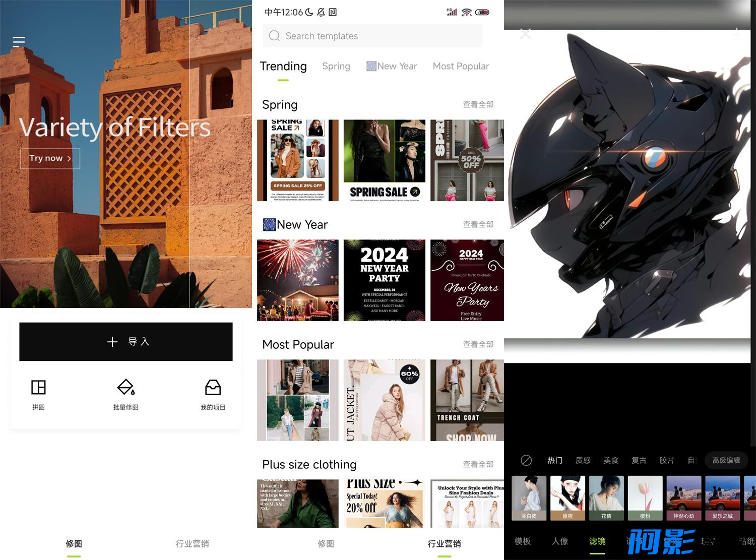Apply the 怦然心动 filter
756x560 pixels.
point(684,498)
